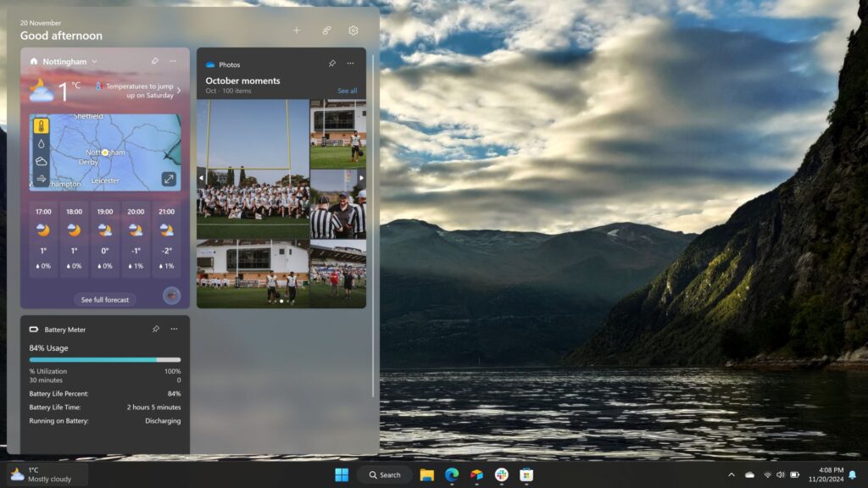Select the temperature layer on weather map
The width and height of the screenshot is (868, 488).
point(42,125)
